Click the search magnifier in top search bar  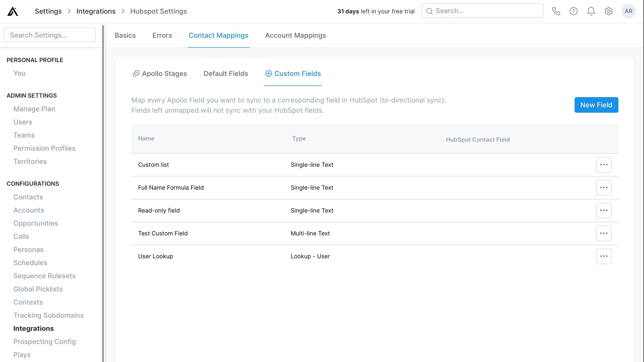click(429, 11)
